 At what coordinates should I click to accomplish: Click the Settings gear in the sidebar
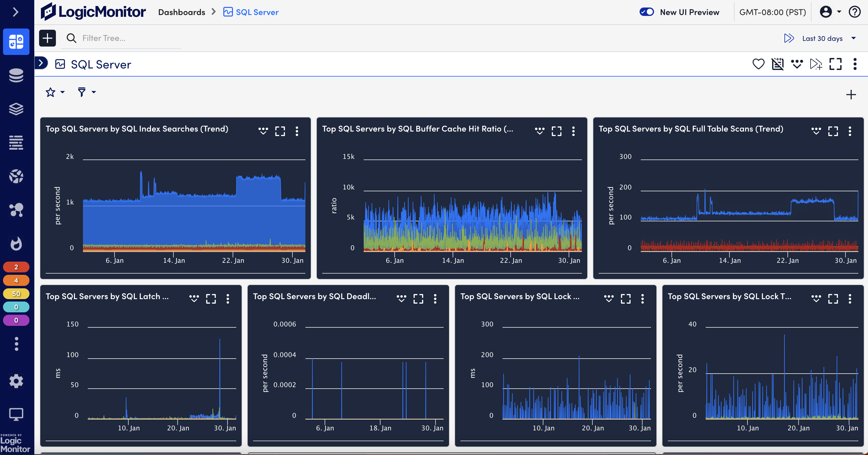point(16,381)
